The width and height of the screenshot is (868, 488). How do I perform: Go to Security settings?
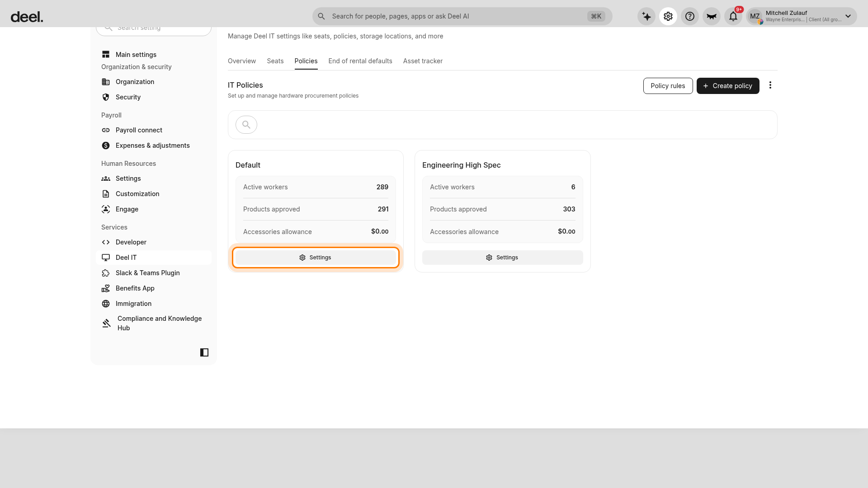click(154, 97)
